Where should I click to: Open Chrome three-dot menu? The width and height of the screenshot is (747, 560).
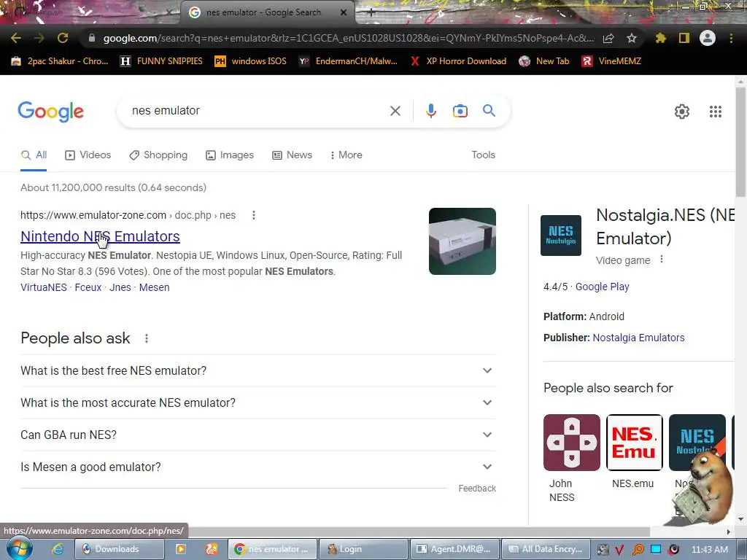731,38
